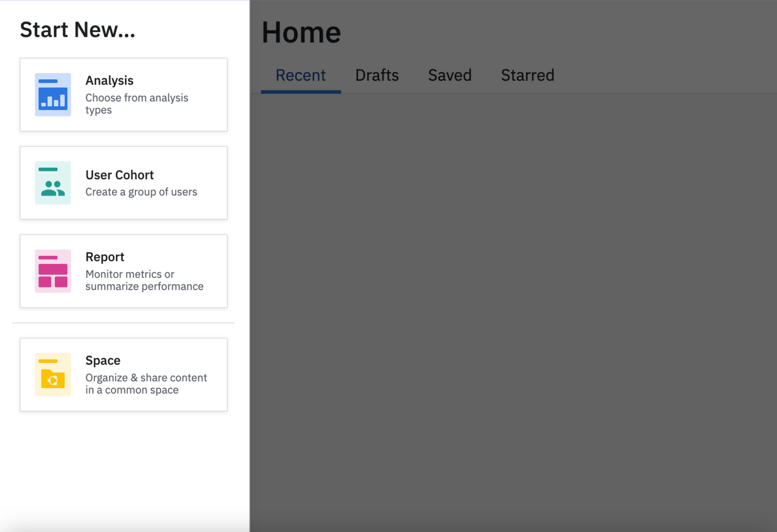Click the blue Analysis bar chart icon

[53, 94]
